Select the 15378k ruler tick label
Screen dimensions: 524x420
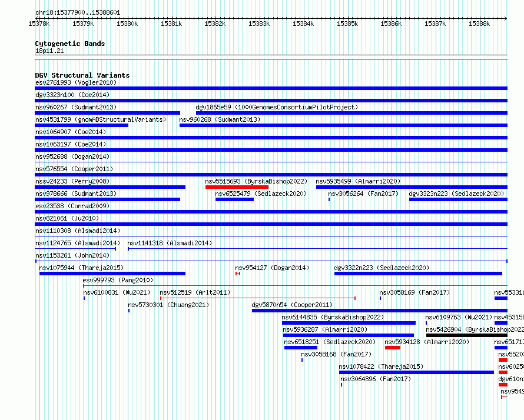click(x=39, y=24)
